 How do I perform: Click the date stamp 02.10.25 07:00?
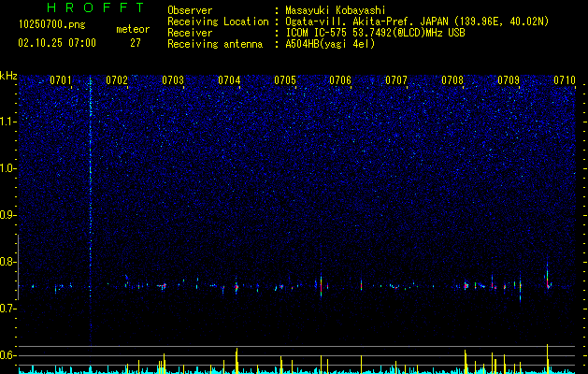click(57, 43)
